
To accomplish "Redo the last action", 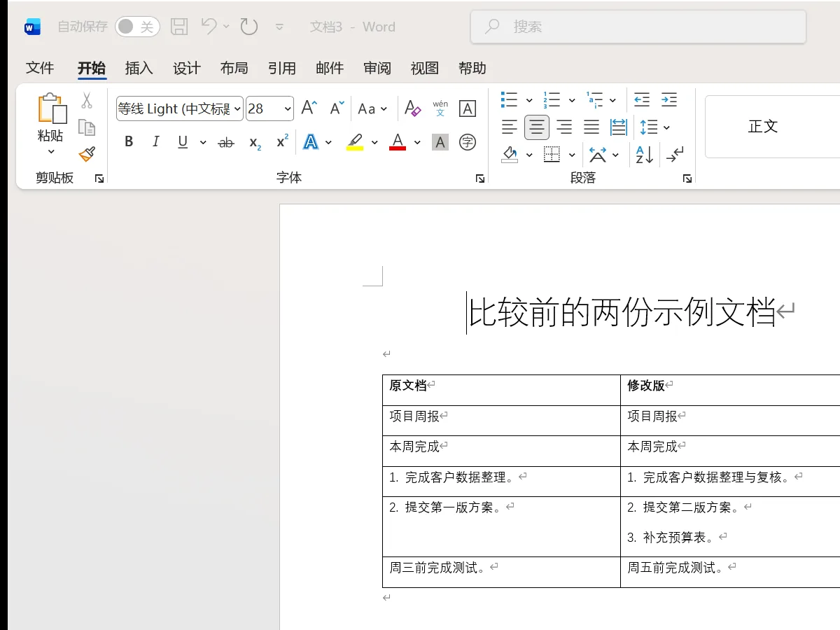I will (x=249, y=27).
